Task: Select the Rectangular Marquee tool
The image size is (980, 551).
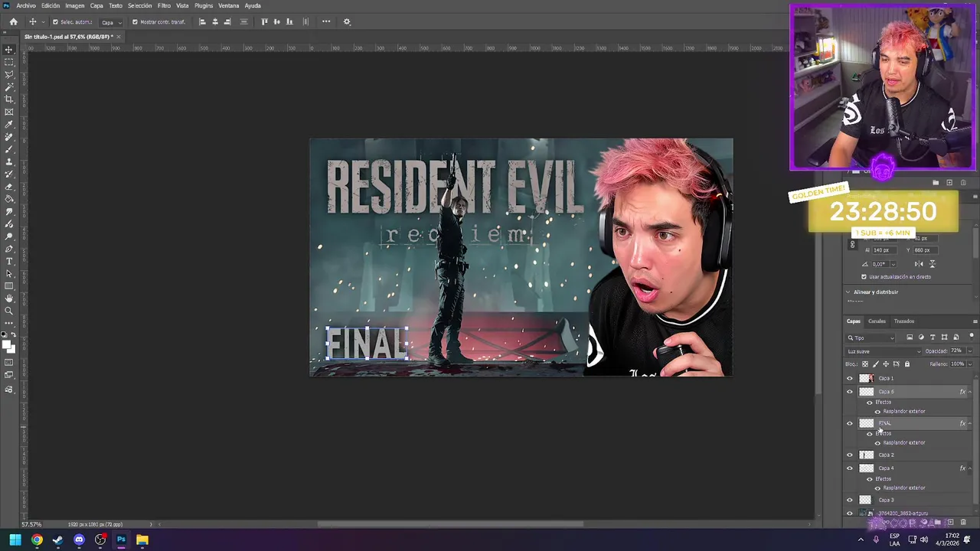Action: 9,62
